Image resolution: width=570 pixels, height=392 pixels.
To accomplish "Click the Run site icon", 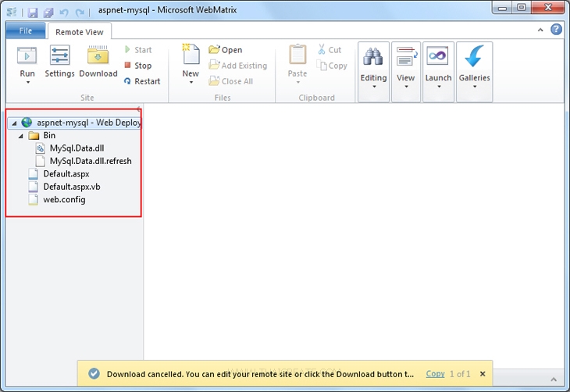I will 27,55.
